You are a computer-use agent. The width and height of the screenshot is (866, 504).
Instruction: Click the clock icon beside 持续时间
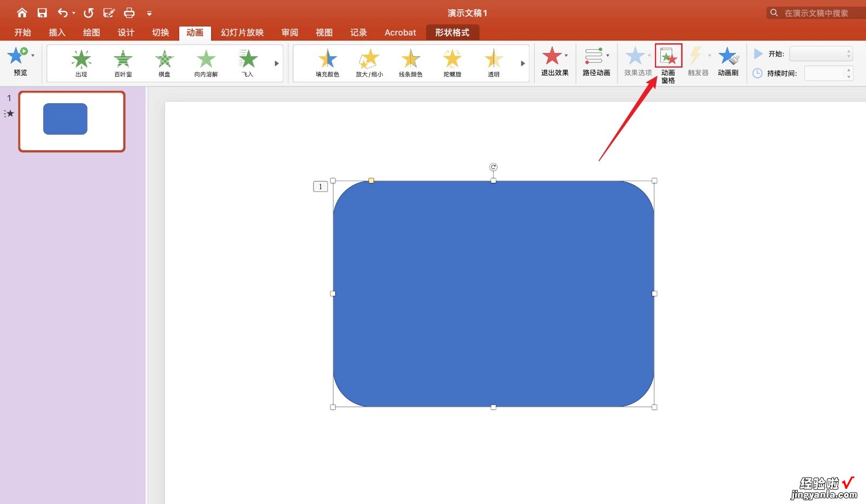(758, 73)
